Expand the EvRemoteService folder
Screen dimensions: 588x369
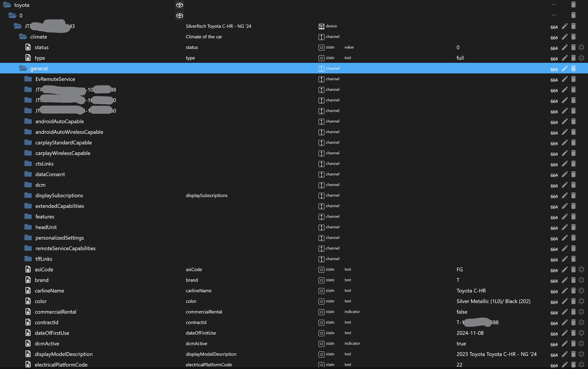[28, 79]
